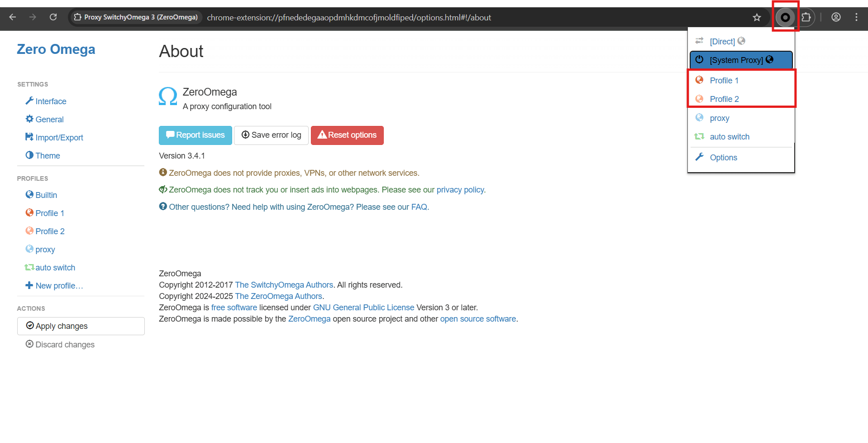Open the open source software link
868x443 pixels.
tap(478, 319)
